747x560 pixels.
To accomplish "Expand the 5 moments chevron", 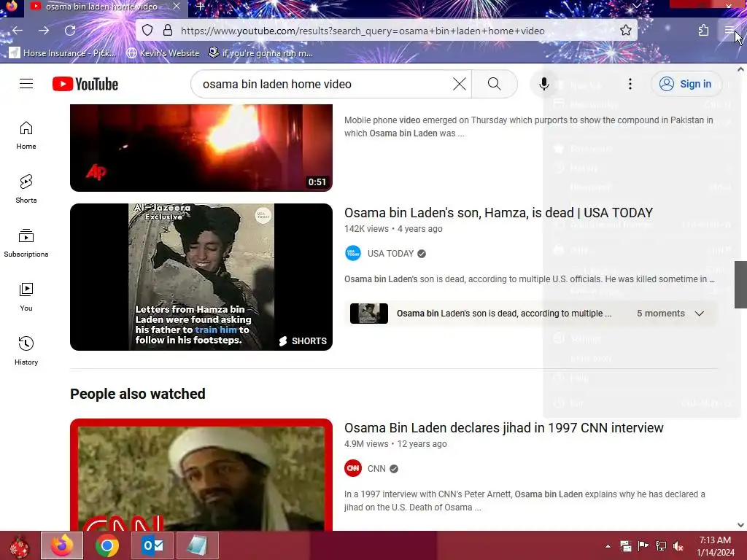I will (x=699, y=314).
